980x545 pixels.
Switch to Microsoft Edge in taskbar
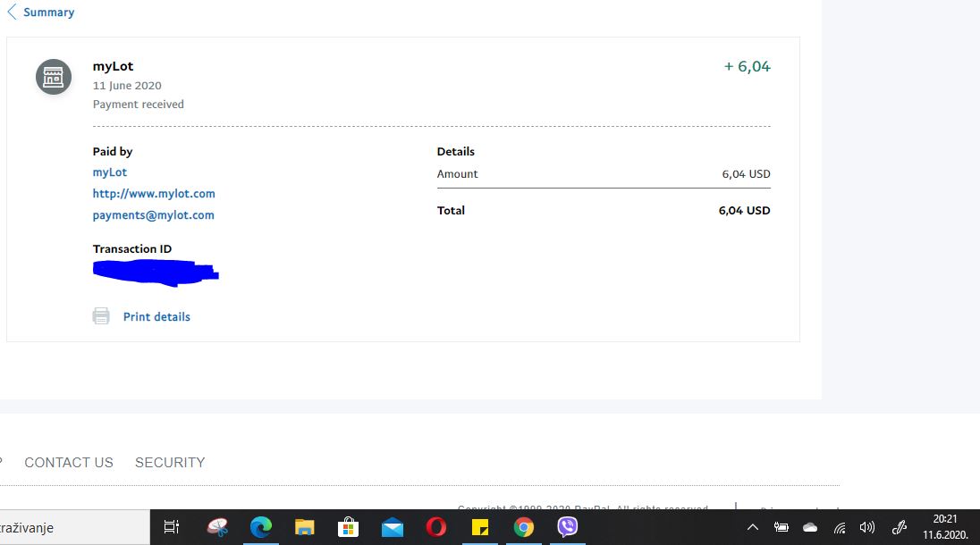tap(260, 527)
